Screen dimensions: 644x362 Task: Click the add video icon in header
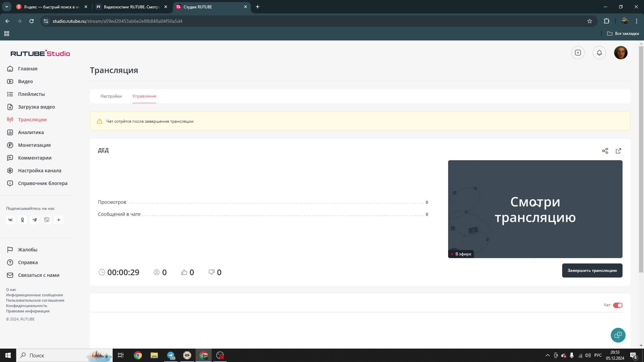pyautogui.click(x=578, y=53)
